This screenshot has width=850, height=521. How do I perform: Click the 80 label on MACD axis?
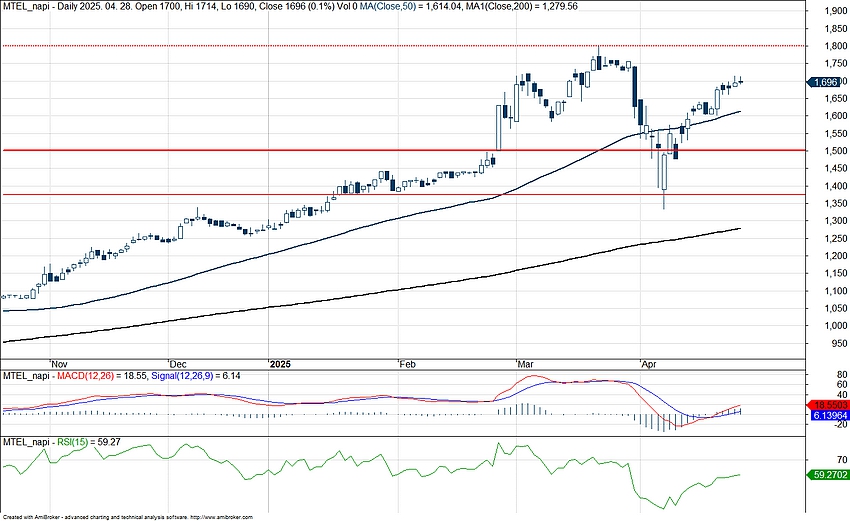coord(842,375)
